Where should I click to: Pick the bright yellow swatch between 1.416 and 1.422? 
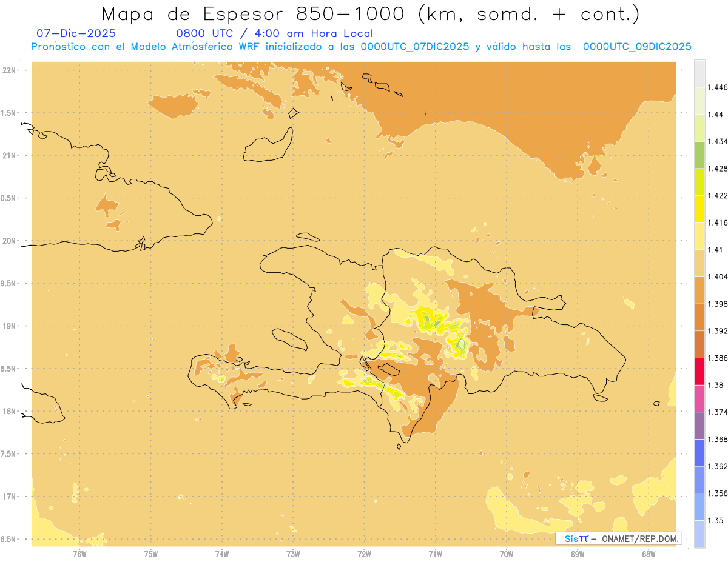point(699,209)
